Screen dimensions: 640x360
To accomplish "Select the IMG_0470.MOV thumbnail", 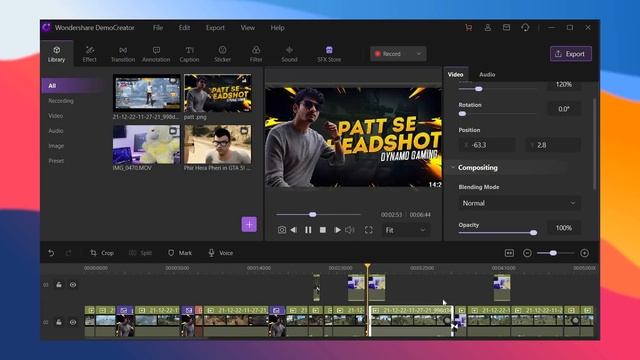I will [147, 144].
